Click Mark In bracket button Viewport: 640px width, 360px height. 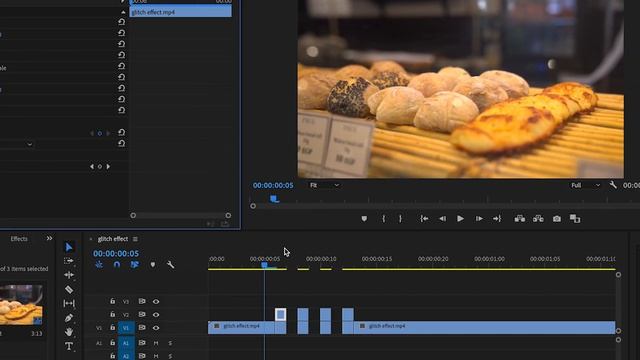tap(384, 219)
